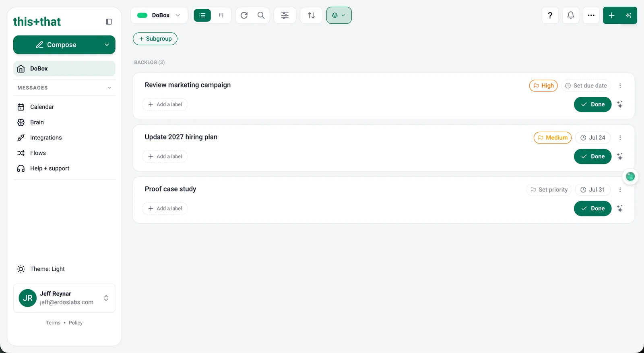644x353 pixels.
Task: Open Brain from sidebar
Action: (64, 122)
